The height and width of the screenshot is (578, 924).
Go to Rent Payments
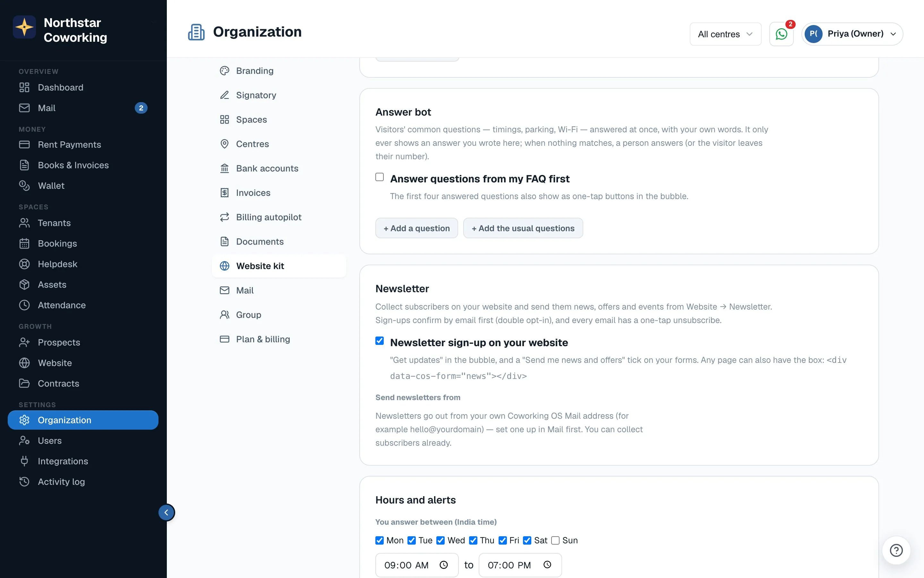click(x=83, y=144)
